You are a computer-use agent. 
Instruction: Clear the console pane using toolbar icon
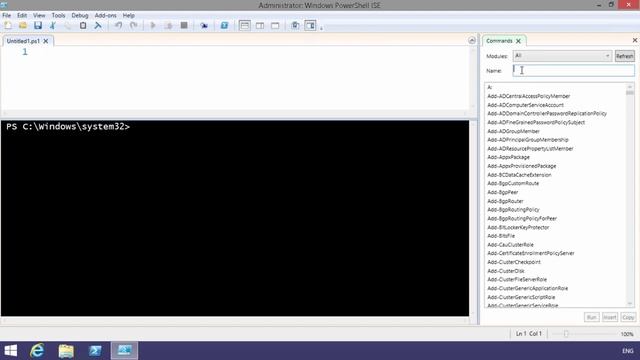point(98,26)
